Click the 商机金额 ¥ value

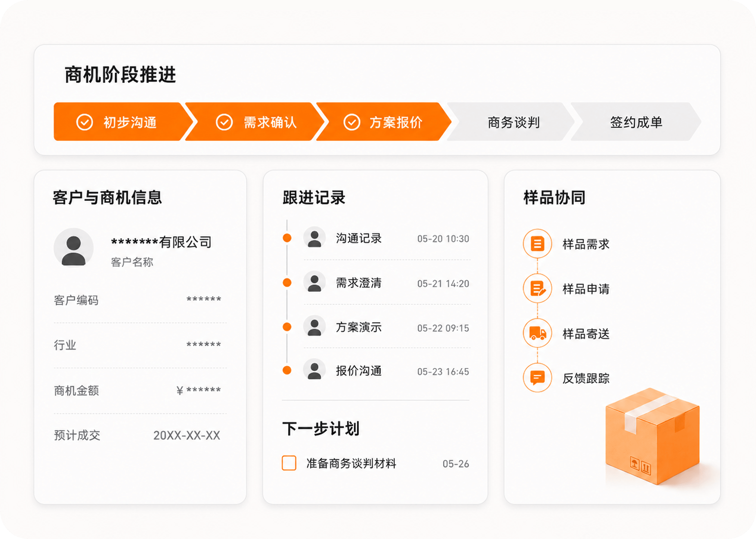coord(199,390)
